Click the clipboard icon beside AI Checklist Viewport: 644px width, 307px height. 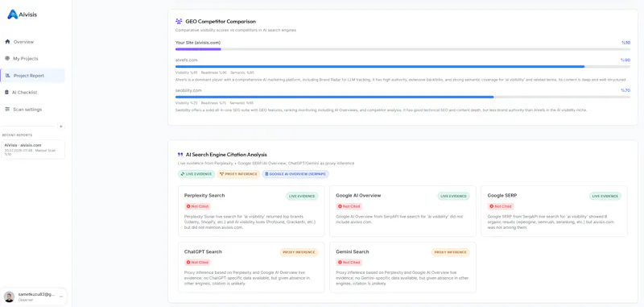[x=7, y=93]
